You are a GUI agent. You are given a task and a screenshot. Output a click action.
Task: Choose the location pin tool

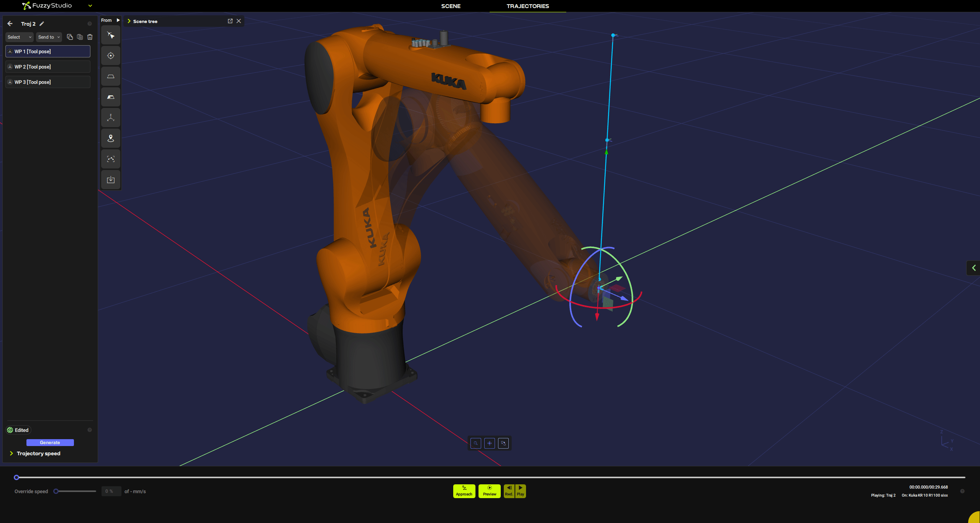click(111, 139)
